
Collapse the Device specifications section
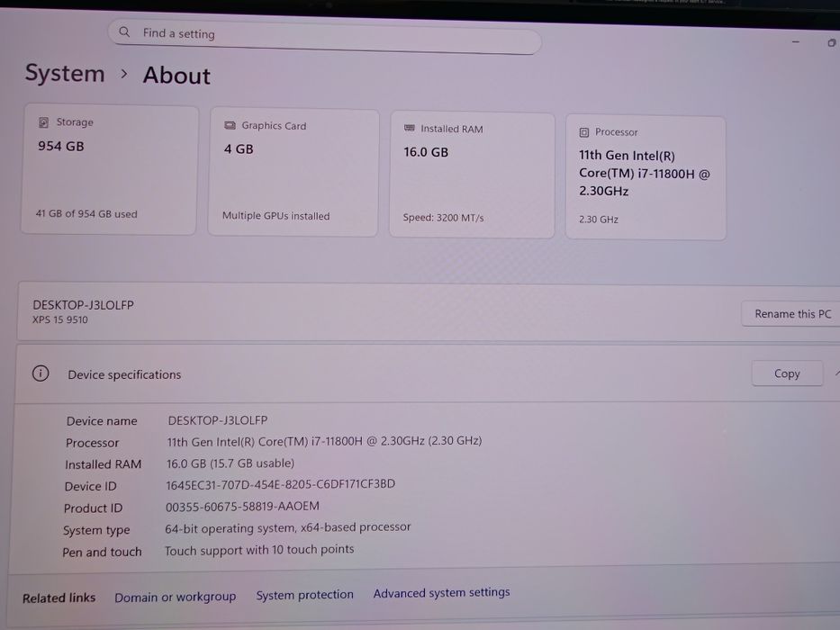836,373
